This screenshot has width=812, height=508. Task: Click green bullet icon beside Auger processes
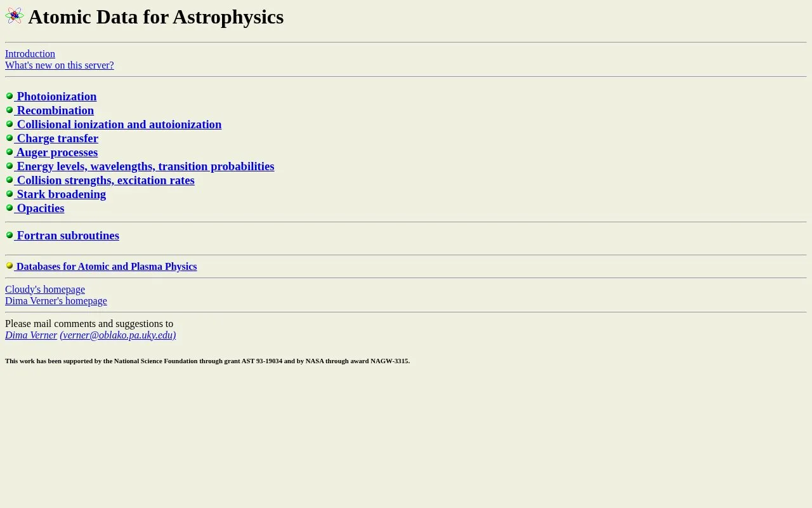point(10,152)
